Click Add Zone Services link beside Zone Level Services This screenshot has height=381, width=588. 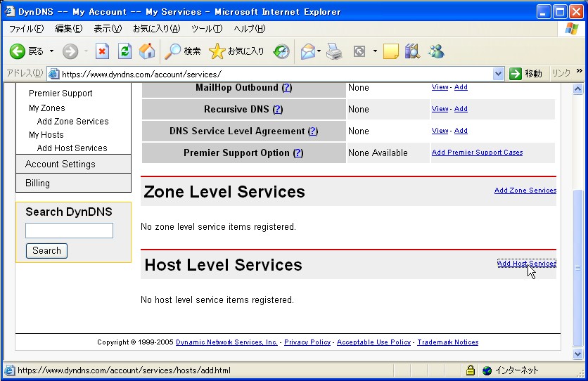point(525,190)
